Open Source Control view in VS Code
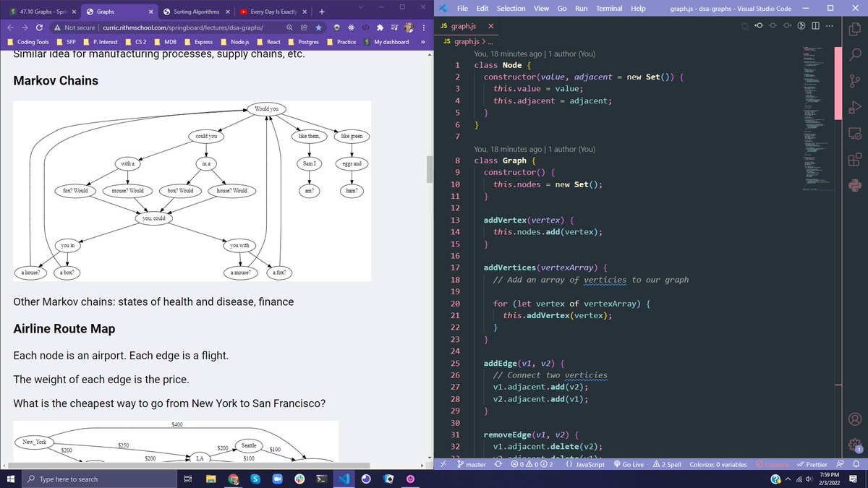The height and width of the screenshot is (488, 868). point(854,80)
